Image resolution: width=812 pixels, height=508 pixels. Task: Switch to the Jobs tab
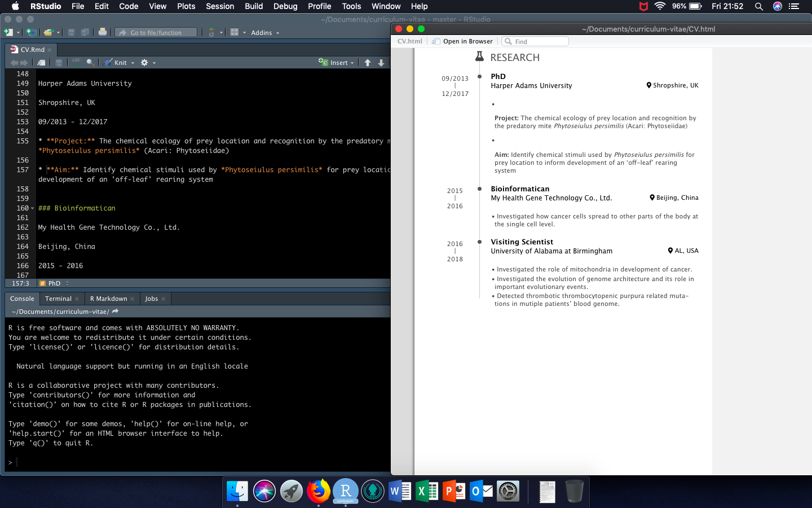151,299
